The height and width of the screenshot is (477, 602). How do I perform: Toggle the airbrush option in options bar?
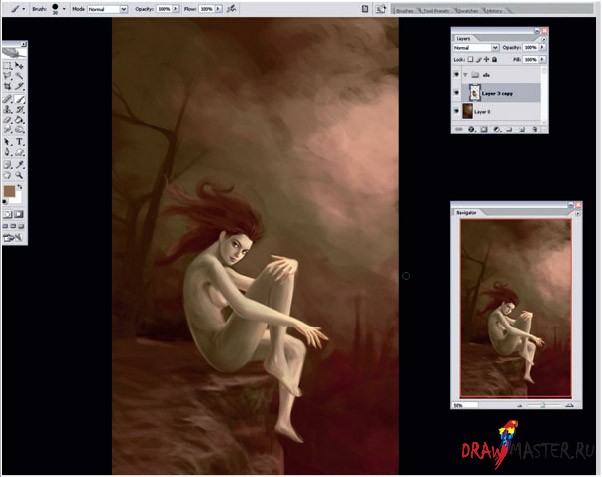pos(232,8)
